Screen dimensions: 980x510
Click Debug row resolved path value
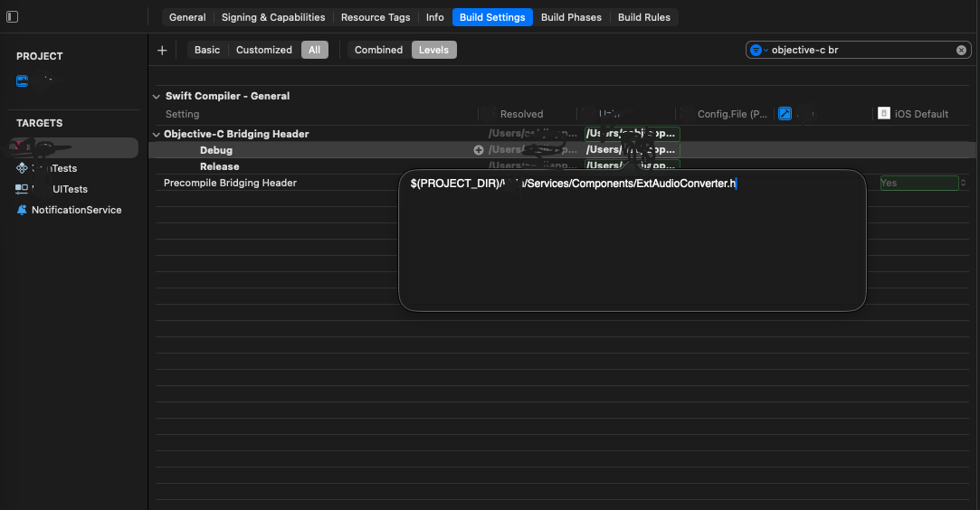point(532,150)
